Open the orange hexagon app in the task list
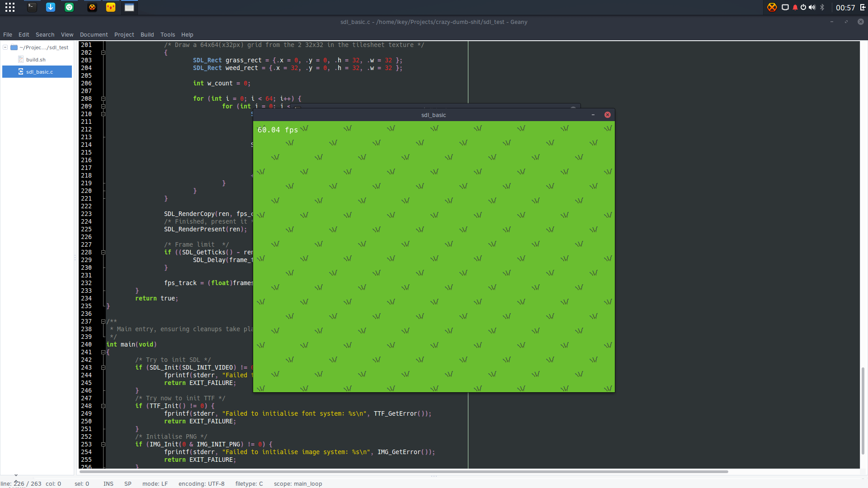Screen dimensions: 868x488 coord(92,7)
